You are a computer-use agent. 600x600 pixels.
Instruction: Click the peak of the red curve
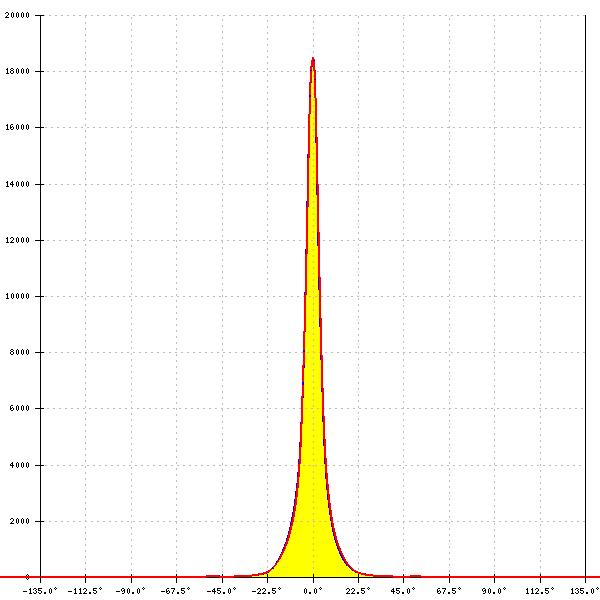(313, 59)
